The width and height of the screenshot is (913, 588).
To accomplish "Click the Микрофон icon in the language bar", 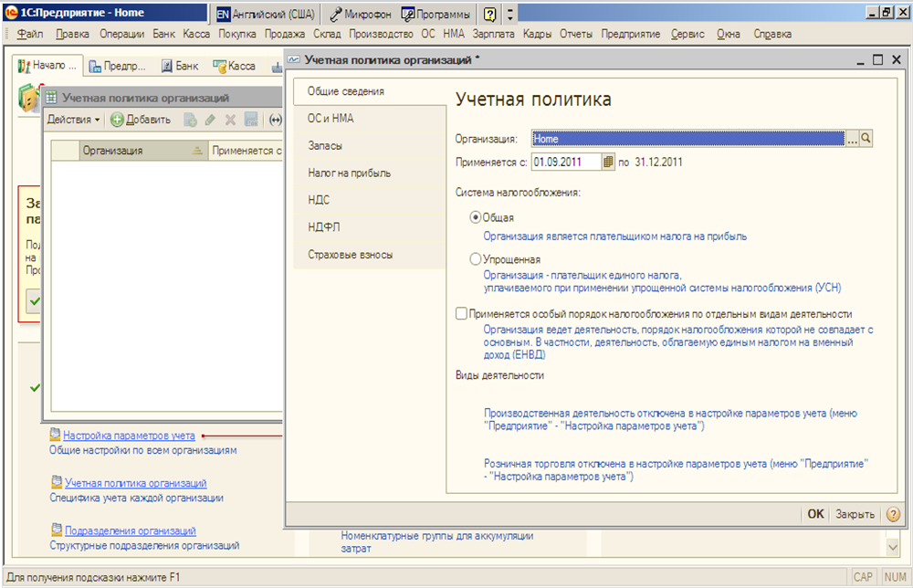I will [x=335, y=14].
